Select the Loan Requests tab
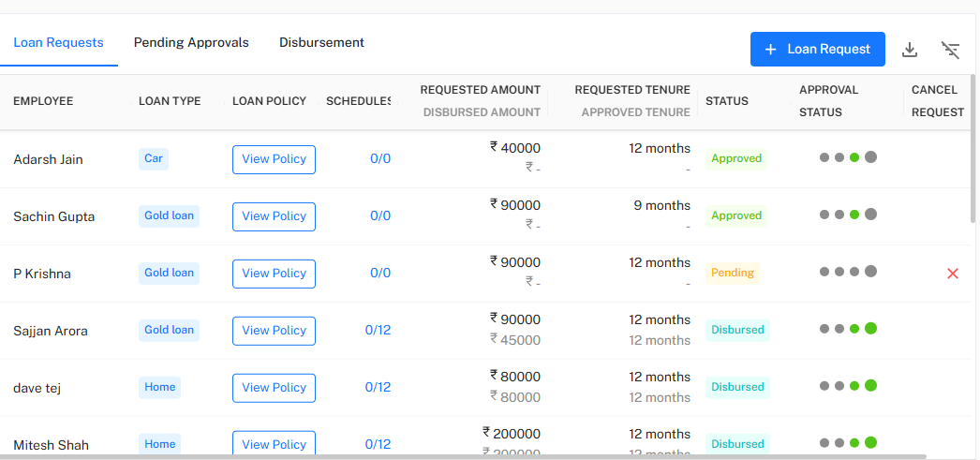 (x=58, y=43)
